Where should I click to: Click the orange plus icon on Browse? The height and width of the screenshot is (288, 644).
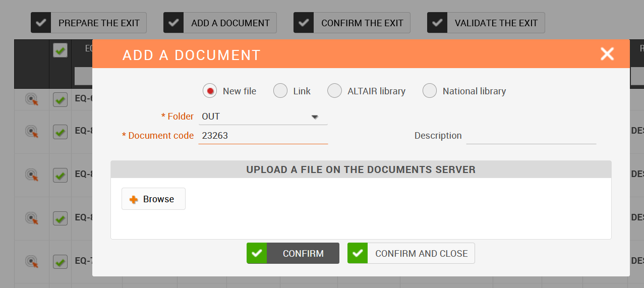134,199
